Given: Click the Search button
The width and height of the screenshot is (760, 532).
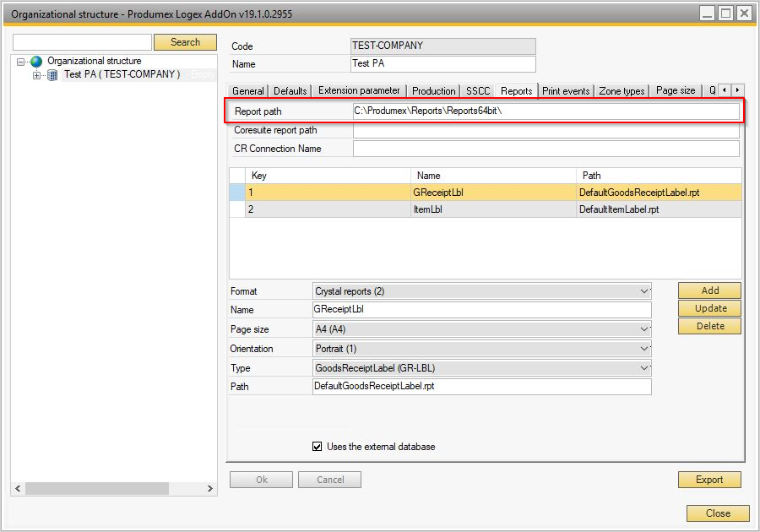Looking at the screenshot, I should click(x=185, y=41).
